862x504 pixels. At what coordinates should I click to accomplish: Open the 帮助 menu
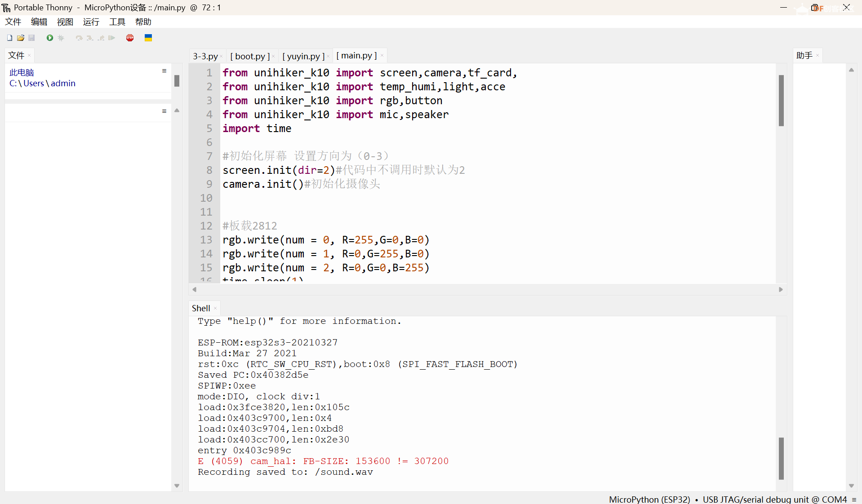click(143, 22)
